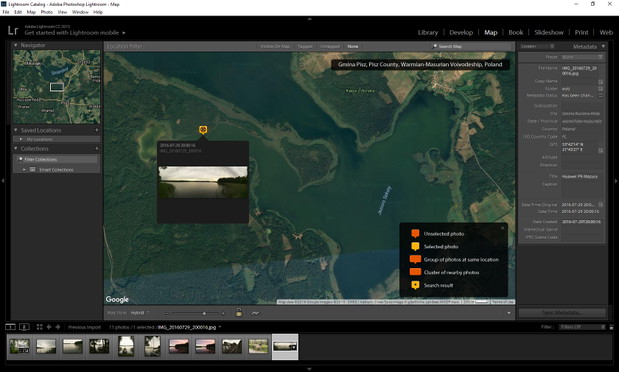The image size is (619, 372).
Task: Switch to grid view icon in filmstrip bar
Action: pos(39,327)
